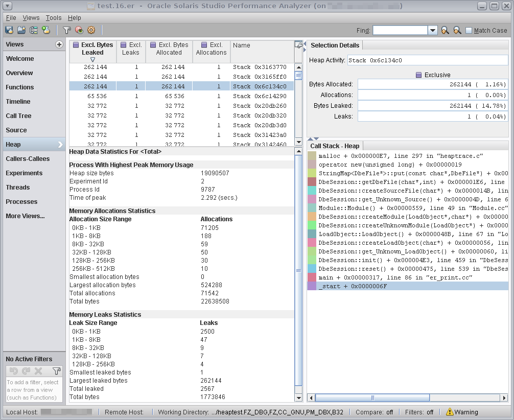Open the Processes view
Screen dimensions: 514x420
[34, 202]
